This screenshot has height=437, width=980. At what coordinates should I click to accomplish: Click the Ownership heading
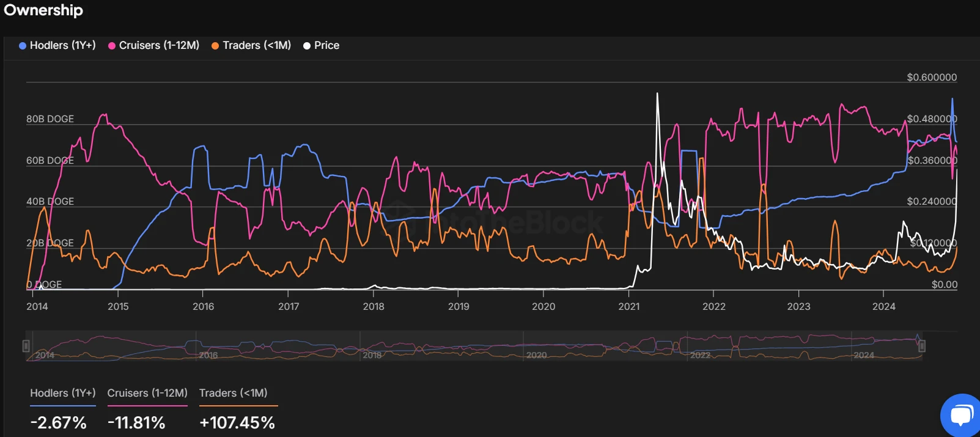(x=43, y=10)
